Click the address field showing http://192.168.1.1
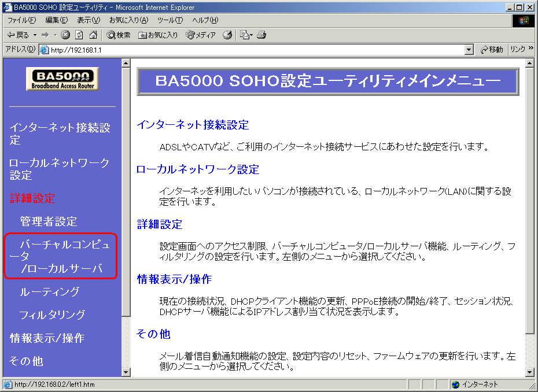 point(257,50)
